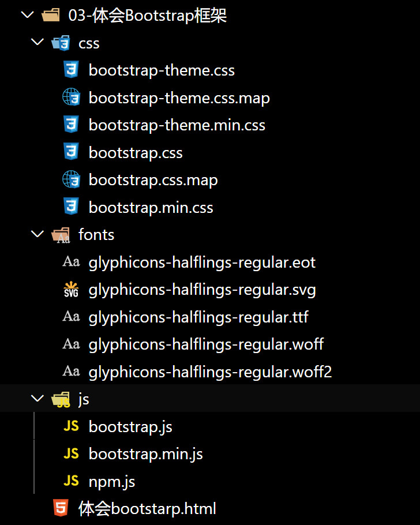Open glyphicons-halflings-regular.woff2
This screenshot has height=525, width=420.
pos(211,372)
